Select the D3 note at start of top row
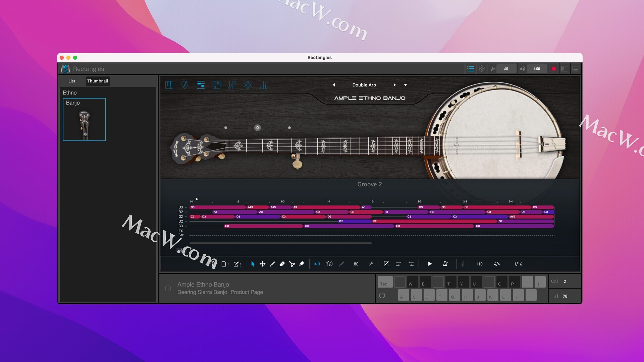The width and height of the screenshot is (644, 362). pos(217,207)
